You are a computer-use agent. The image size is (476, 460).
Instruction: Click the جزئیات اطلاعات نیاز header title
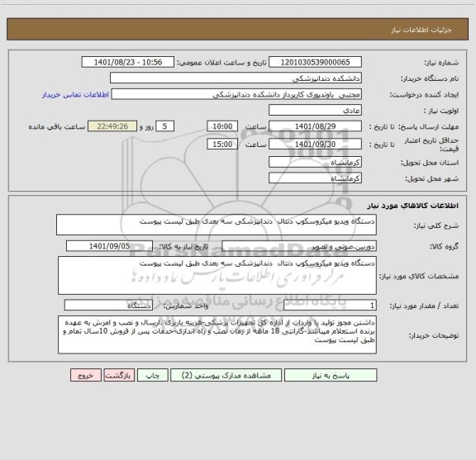(x=421, y=30)
